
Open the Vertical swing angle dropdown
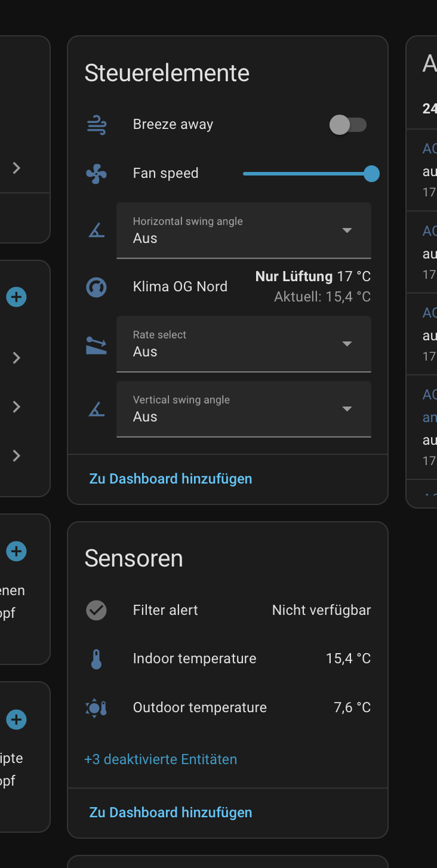coord(244,409)
